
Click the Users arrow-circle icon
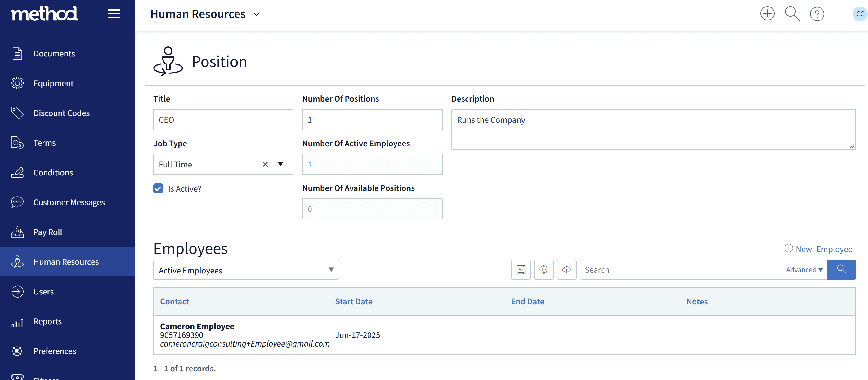tap(17, 291)
